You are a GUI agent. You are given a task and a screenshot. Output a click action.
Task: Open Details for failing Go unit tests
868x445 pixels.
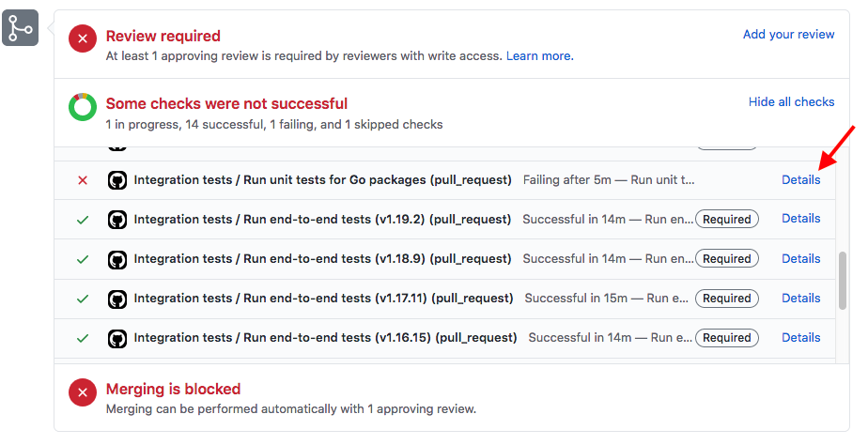tap(800, 179)
